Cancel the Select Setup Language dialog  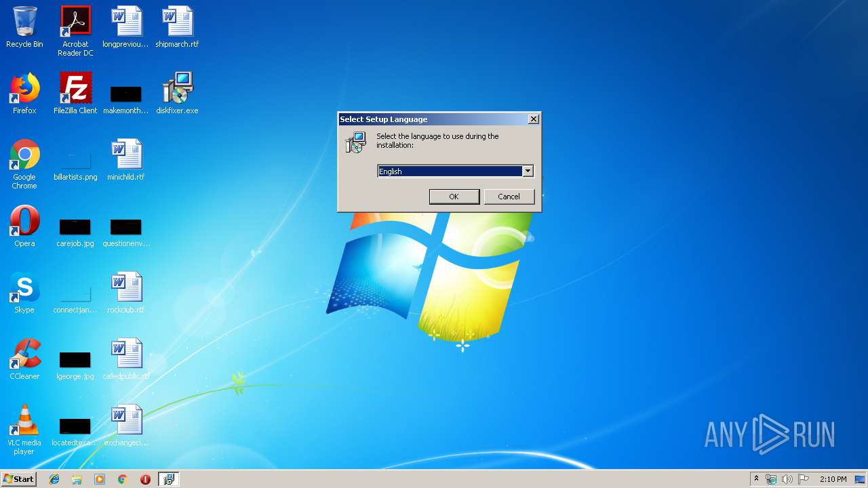[x=509, y=197]
